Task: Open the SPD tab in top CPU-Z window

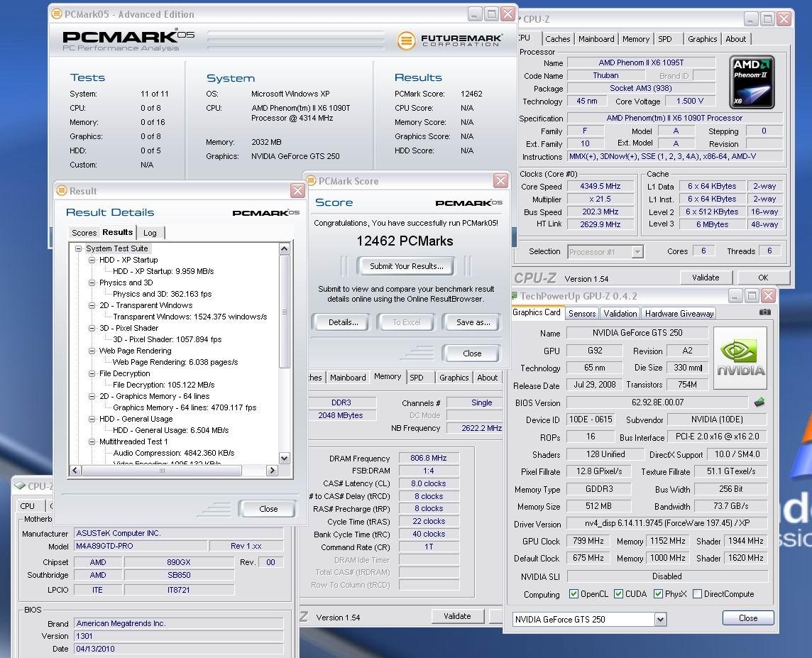Action: click(x=665, y=39)
